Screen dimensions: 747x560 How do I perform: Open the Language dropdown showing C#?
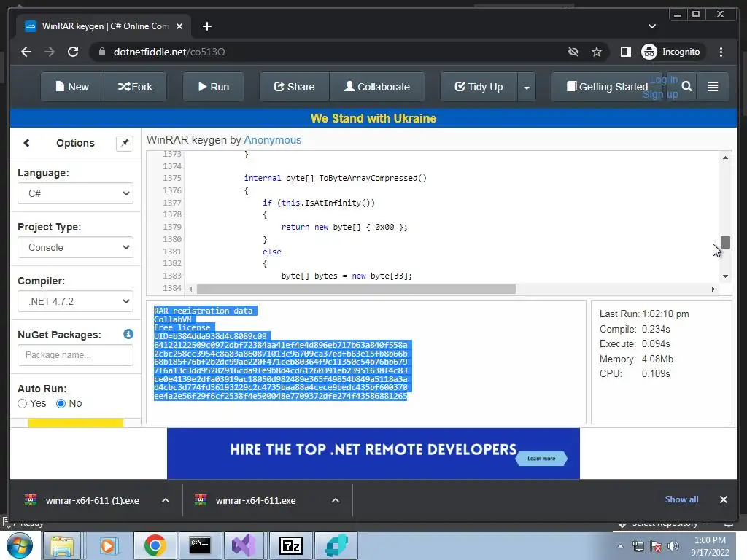coord(75,193)
